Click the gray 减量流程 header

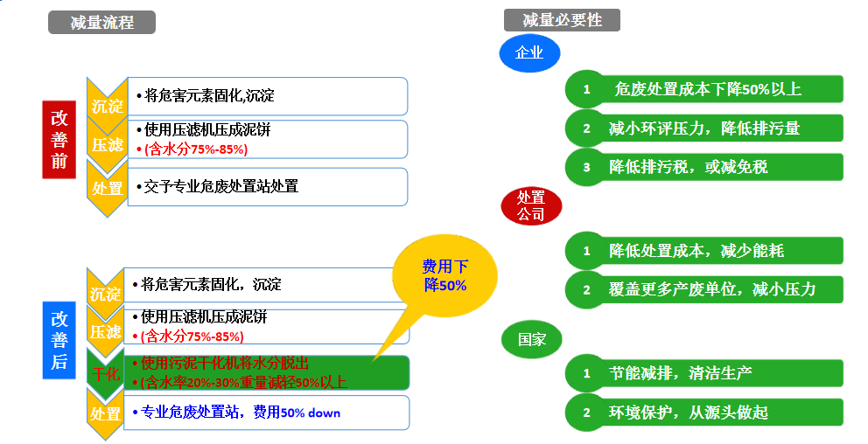(x=102, y=23)
